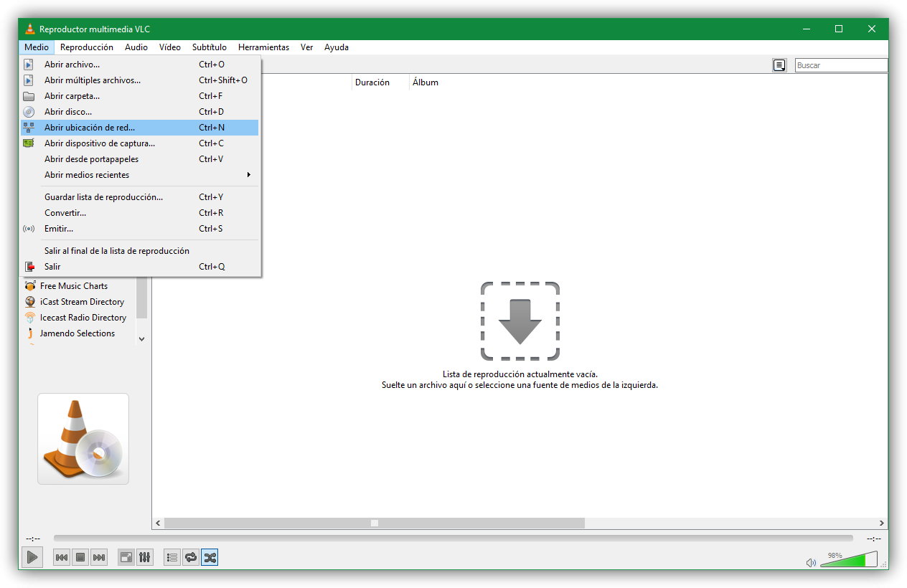Toggle Salir al final de la lista
Screen dimensions: 907x588
tap(140, 251)
